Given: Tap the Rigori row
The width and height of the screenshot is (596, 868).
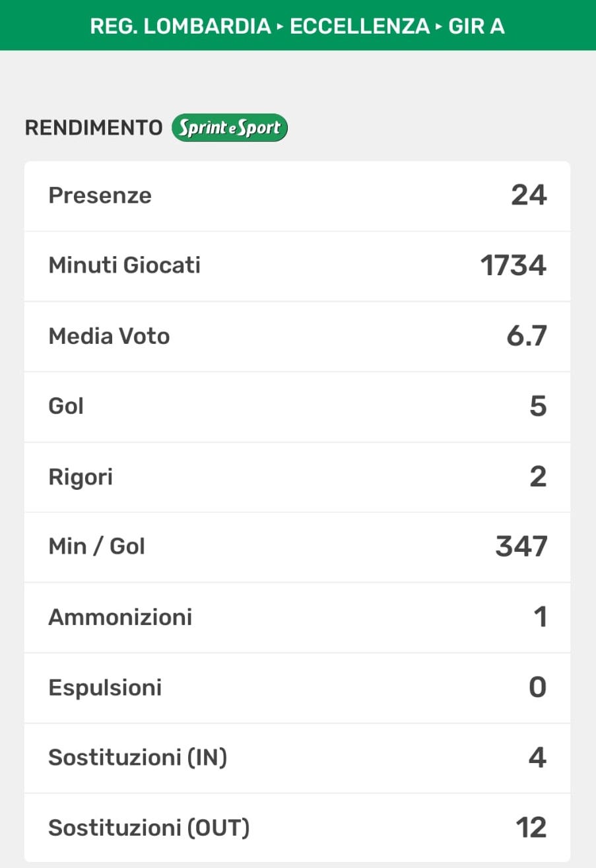Looking at the screenshot, I should click(x=298, y=477).
